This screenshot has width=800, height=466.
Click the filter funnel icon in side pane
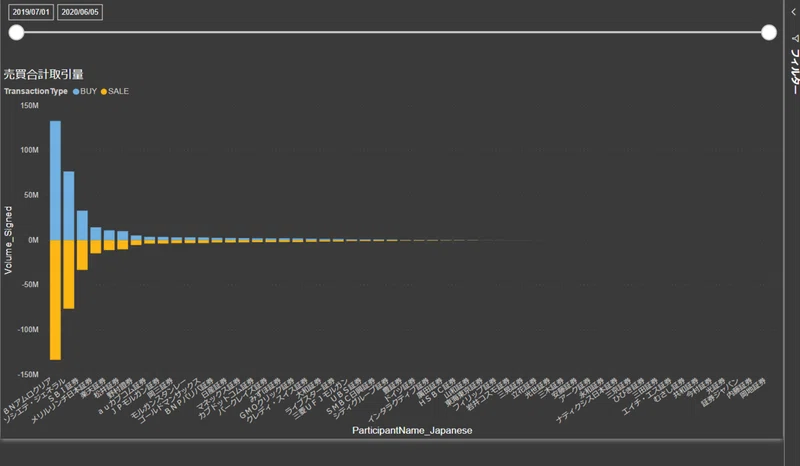pyautogui.click(x=794, y=38)
